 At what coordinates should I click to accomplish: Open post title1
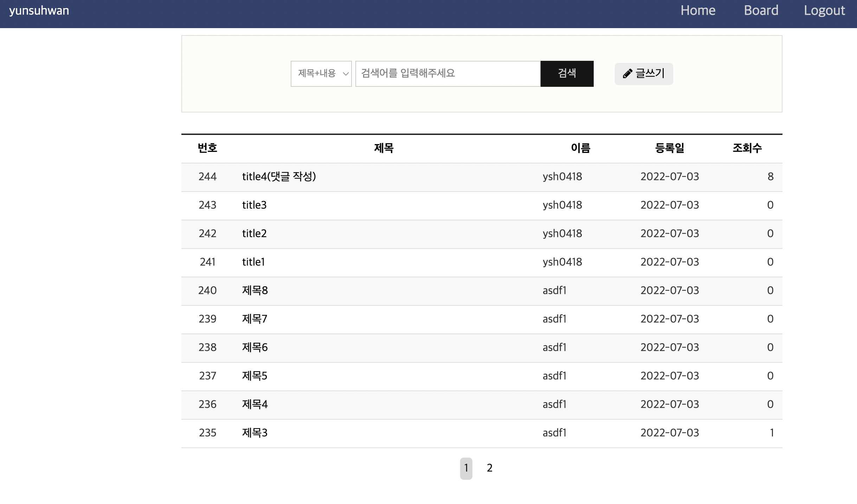click(x=253, y=262)
